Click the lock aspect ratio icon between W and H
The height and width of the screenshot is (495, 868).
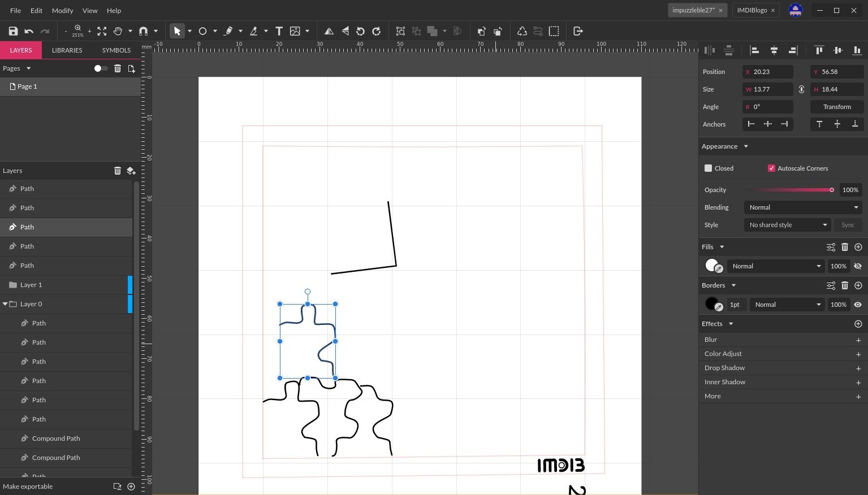801,89
